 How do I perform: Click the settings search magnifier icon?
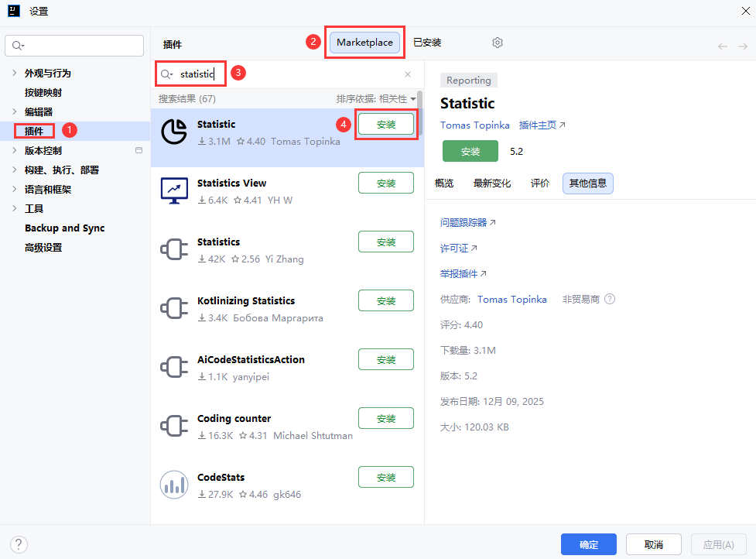point(18,46)
